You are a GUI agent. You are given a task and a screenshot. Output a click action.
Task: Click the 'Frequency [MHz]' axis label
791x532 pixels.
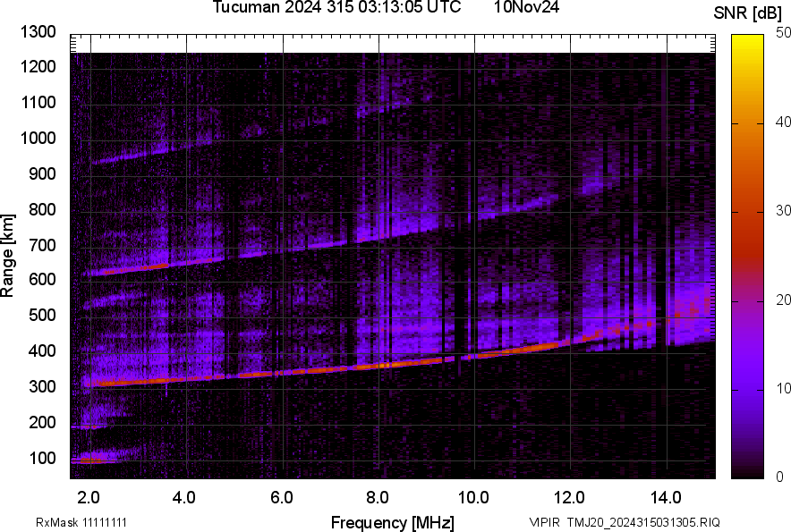[x=393, y=522]
